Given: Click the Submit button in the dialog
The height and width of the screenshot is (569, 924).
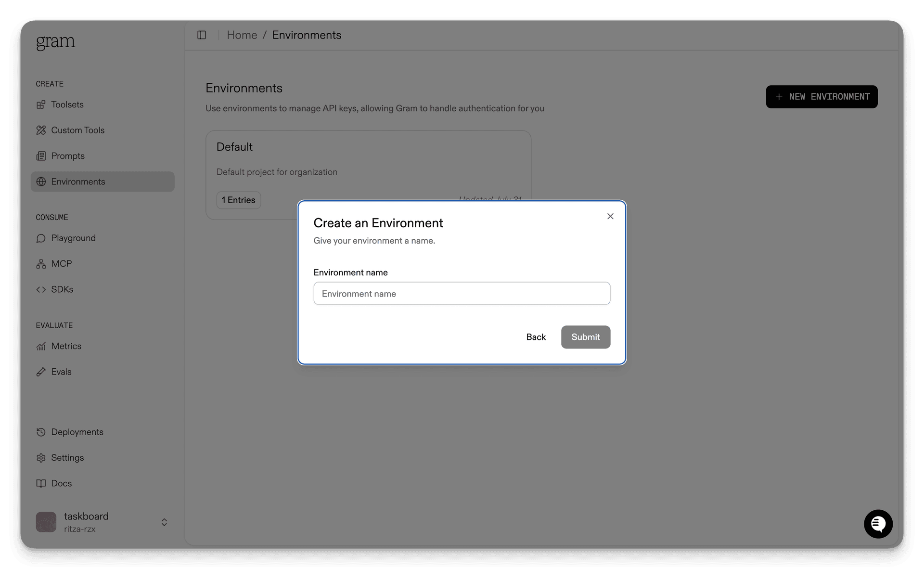Looking at the screenshot, I should tap(585, 337).
